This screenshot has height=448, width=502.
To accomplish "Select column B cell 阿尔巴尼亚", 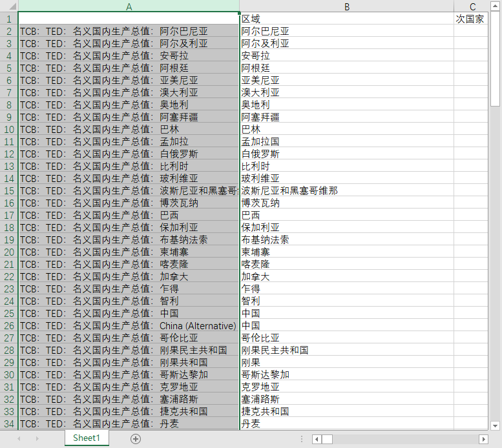I will coord(347,31).
